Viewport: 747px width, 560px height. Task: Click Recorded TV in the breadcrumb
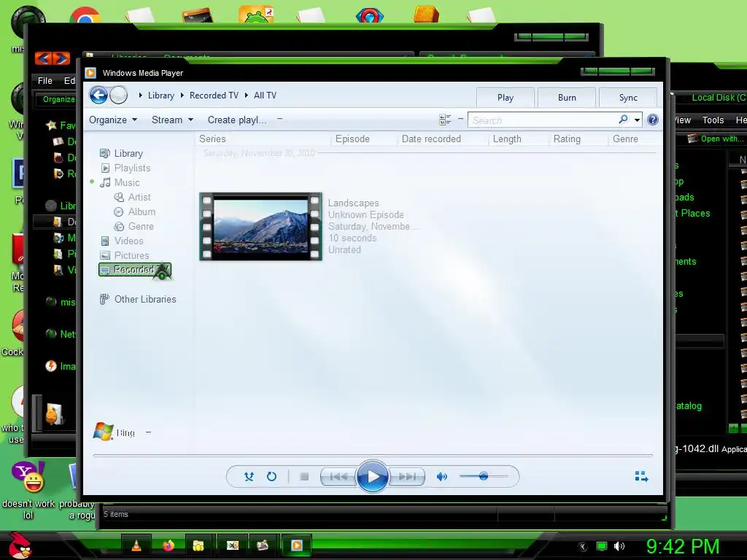point(214,96)
